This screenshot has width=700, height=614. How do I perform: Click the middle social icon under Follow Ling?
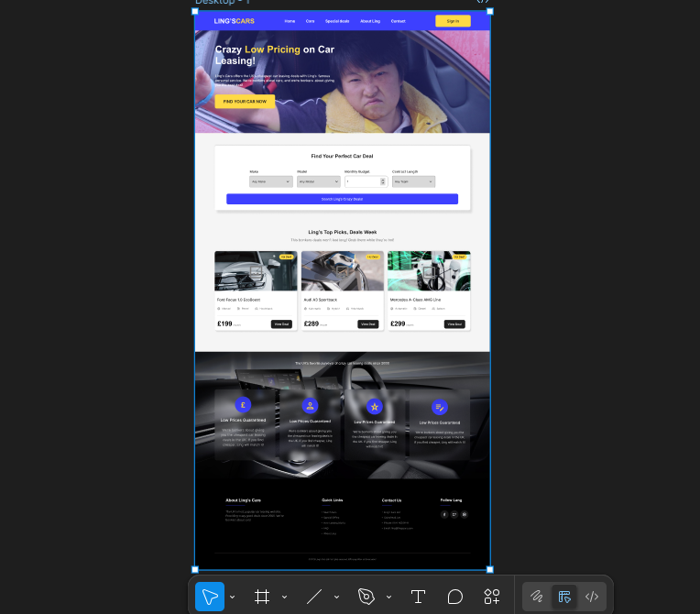[x=454, y=514]
